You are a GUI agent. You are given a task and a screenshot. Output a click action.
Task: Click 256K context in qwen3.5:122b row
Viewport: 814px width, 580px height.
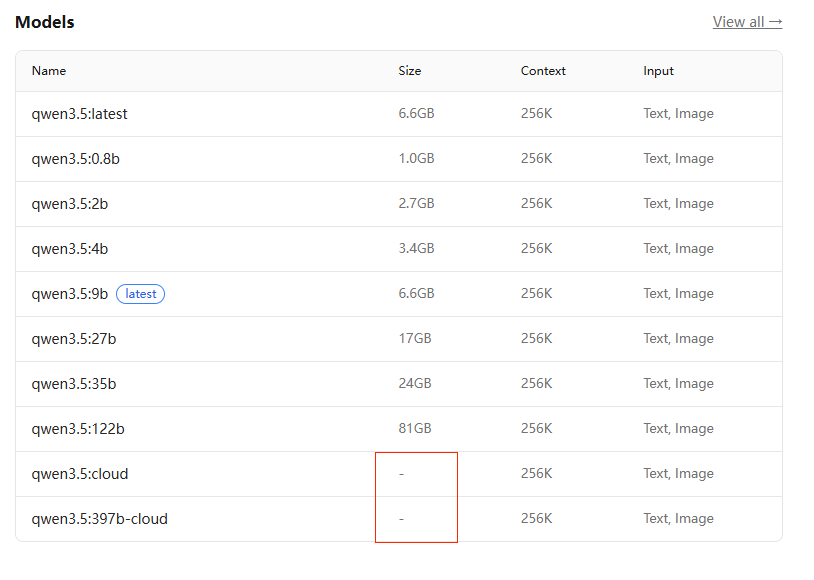(x=536, y=428)
